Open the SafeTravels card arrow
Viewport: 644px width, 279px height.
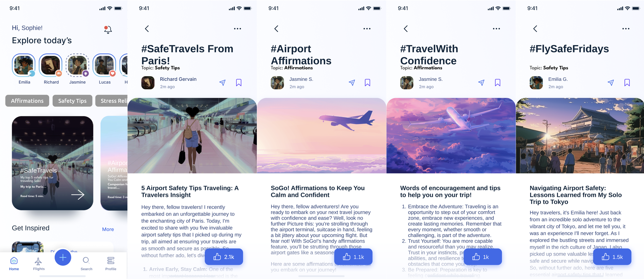coord(78,195)
